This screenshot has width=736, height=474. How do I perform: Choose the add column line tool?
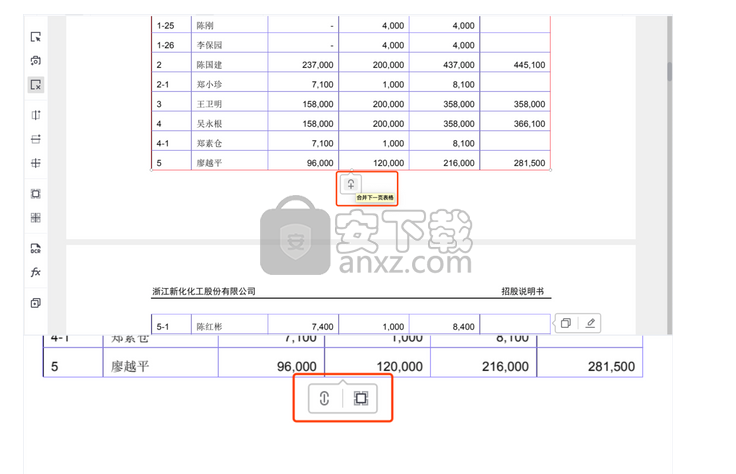(x=36, y=115)
